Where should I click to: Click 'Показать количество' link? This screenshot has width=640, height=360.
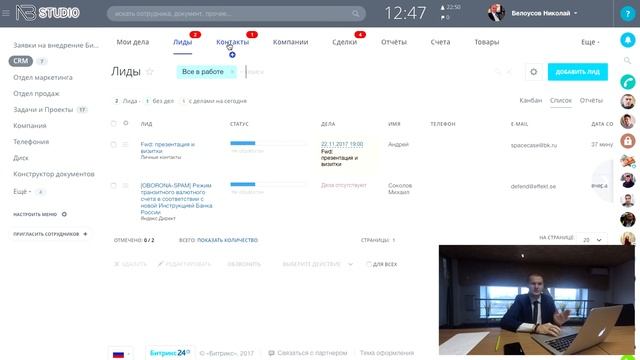[227, 240]
